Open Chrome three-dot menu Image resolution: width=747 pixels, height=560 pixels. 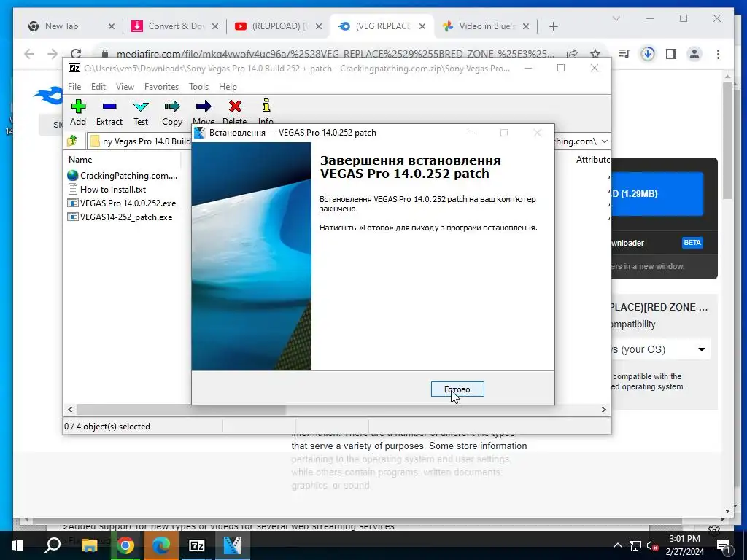tap(718, 54)
